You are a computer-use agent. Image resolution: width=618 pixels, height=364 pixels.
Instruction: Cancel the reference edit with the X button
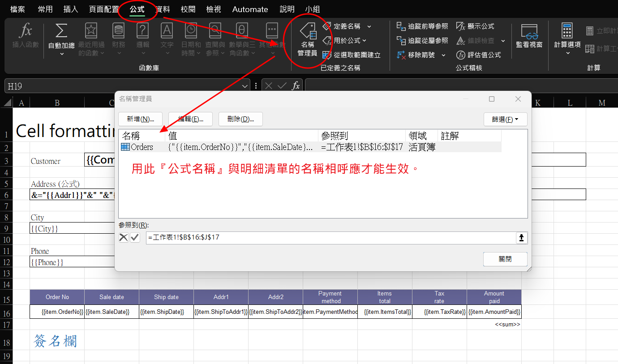pyautogui.click(x=124, y=238)
